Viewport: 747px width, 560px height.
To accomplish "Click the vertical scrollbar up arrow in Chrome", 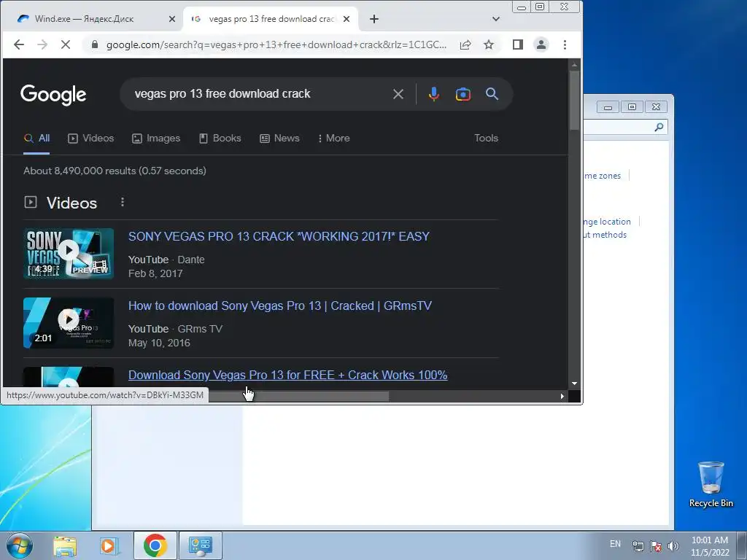I will click(575, 65).
